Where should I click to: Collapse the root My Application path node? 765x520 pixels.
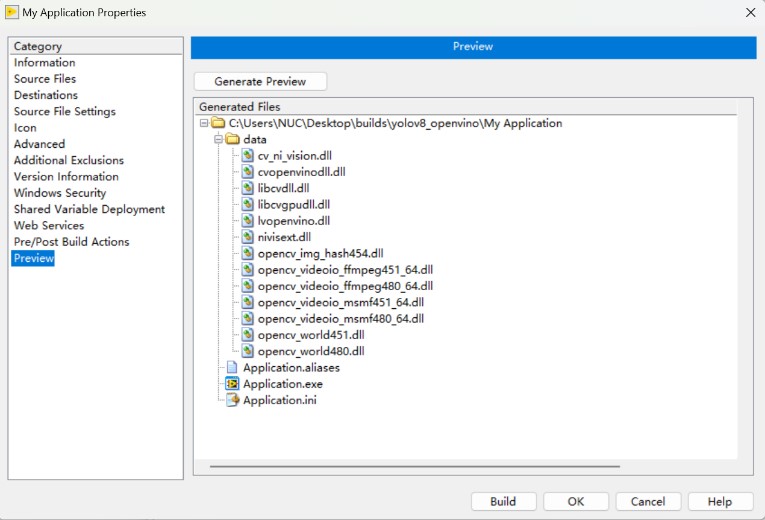click(204, 124)
